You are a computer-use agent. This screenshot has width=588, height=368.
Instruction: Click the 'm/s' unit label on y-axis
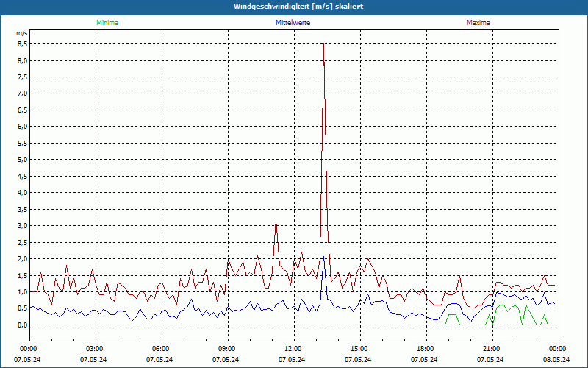click(x=22, y=33)
